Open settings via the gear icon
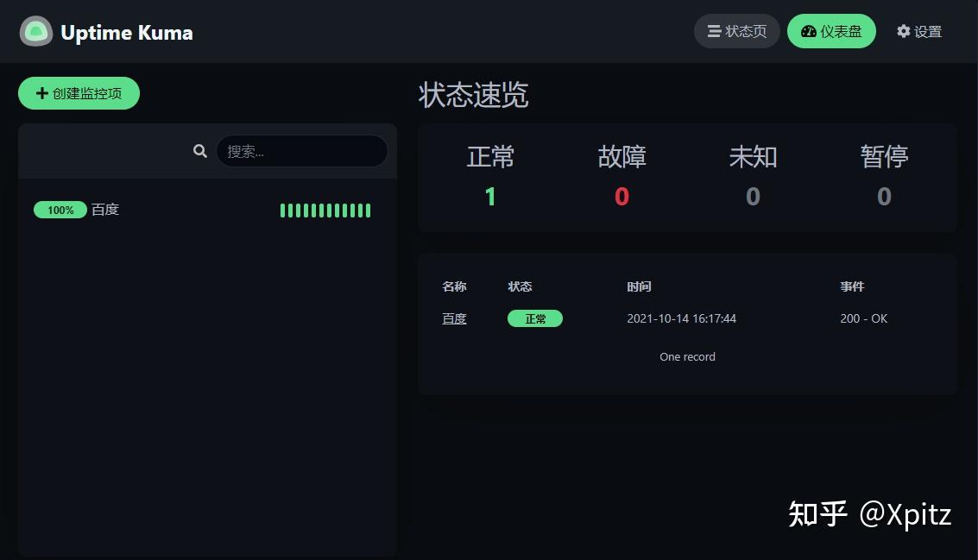The image size is (978, 560). click(x=903, y=31)
